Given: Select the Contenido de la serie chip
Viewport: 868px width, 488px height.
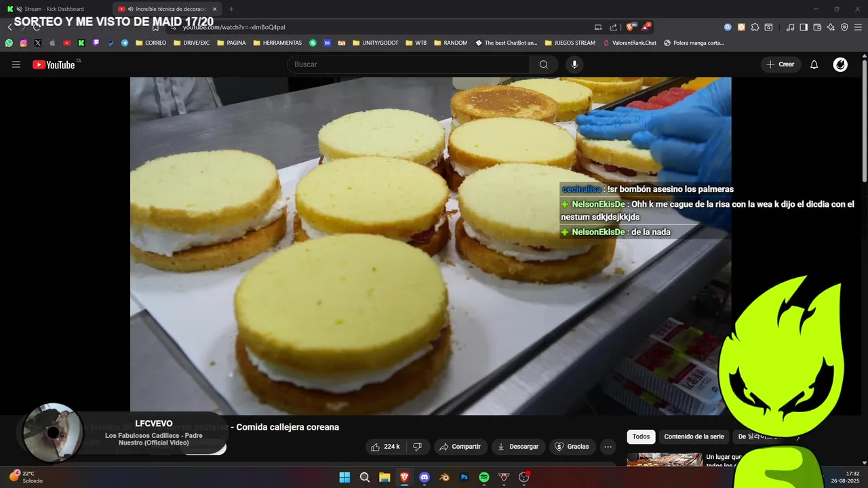Looking at the screenshot, I should (x=694, y=436).
